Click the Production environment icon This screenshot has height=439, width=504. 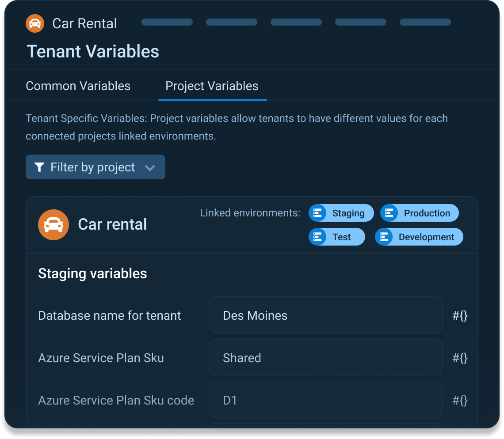click(390, 213)
